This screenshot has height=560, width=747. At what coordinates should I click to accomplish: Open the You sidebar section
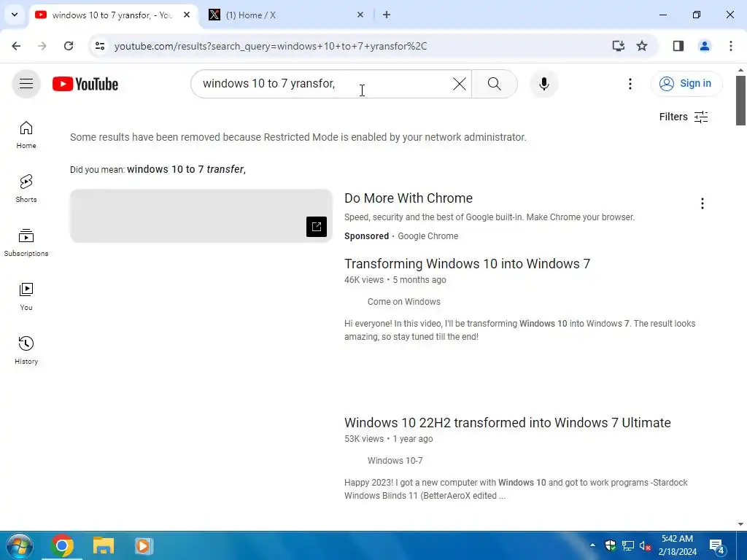26,296
